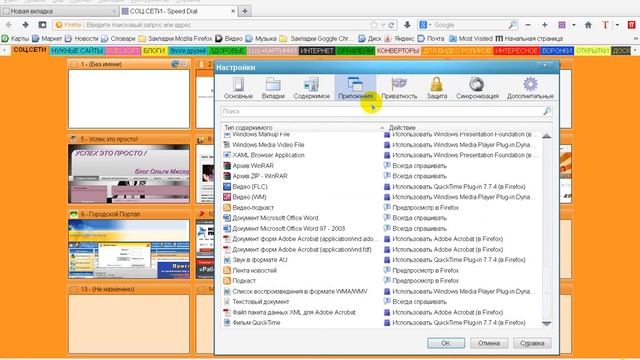Screen dimensions: 640x360
Task: Select the ВОРОНКИ speed dial group
Action: click(x=557, y=51)
